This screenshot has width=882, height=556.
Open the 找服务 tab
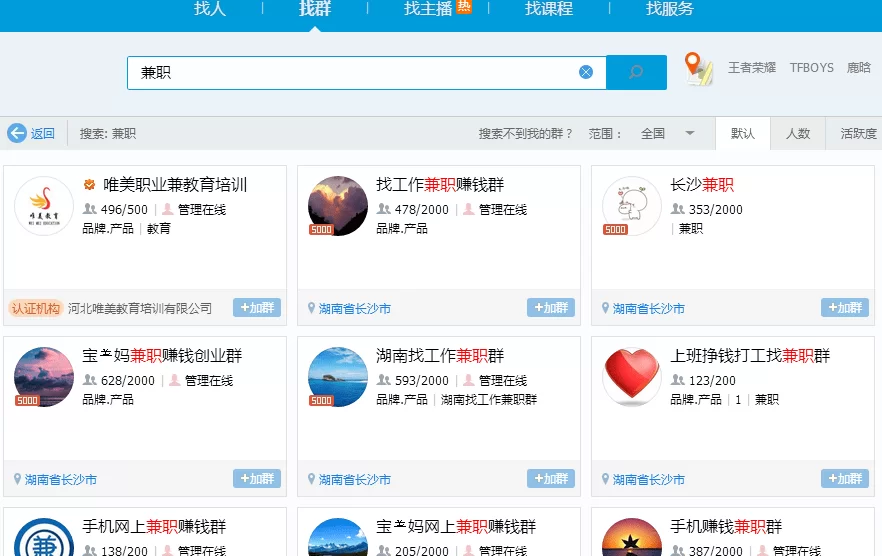670,9
